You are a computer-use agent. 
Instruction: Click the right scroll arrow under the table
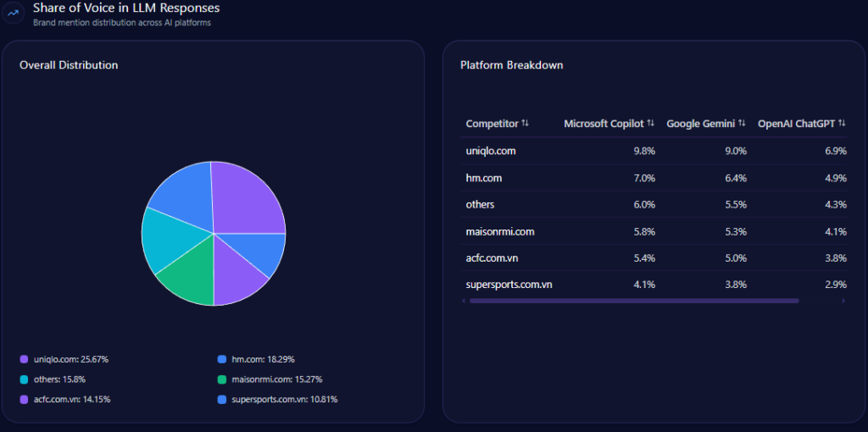(843, 301)
